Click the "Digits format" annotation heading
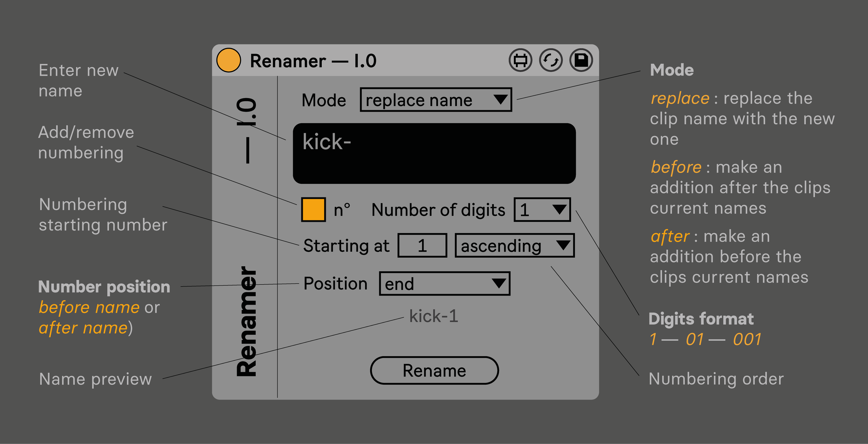The height and width of the screenshot is (444, 868). tap(701, 318)
